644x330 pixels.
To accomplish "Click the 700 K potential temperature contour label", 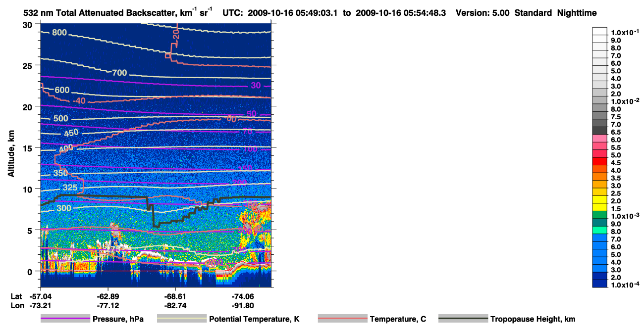I will pyautogui.click(x=120, y=73).
